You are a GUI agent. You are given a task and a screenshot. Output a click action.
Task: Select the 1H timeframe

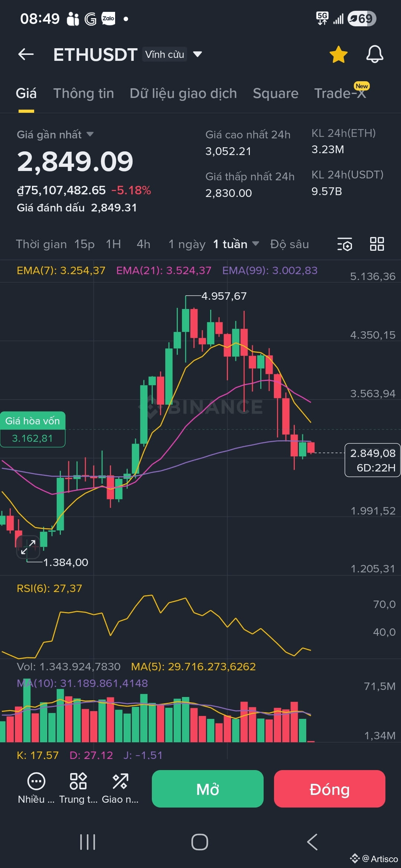tap(113, 244)
